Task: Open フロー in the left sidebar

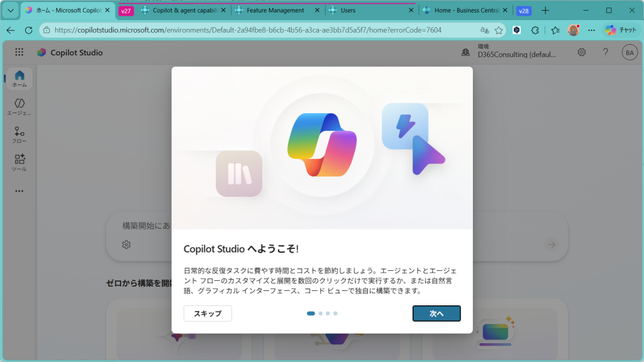Action: pyautogui.click(x=19, y=134)
